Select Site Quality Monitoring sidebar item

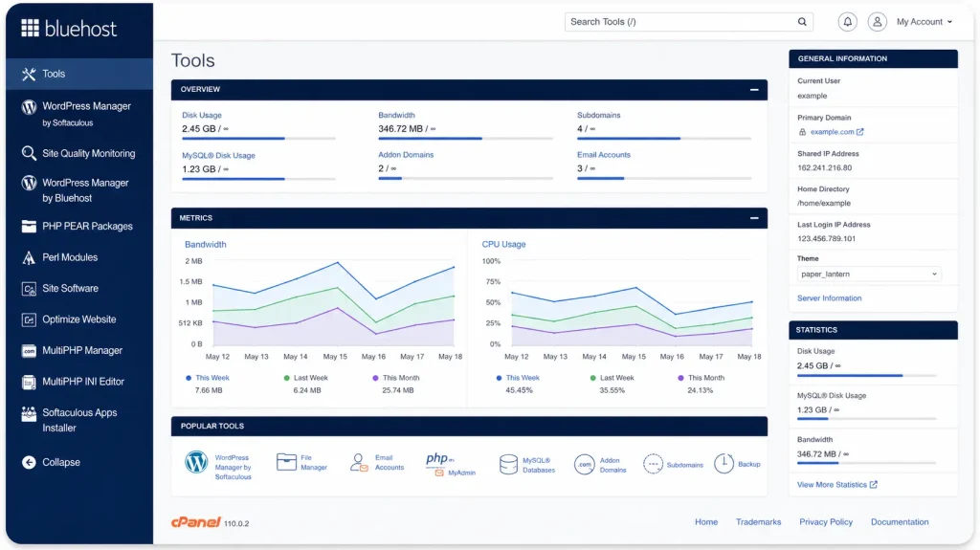[79, 153]
